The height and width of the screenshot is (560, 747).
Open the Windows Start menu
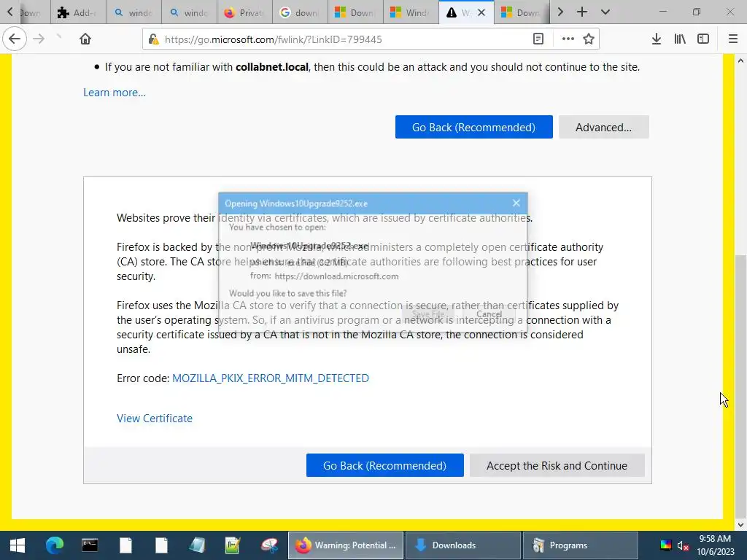(x=18, y=545)
